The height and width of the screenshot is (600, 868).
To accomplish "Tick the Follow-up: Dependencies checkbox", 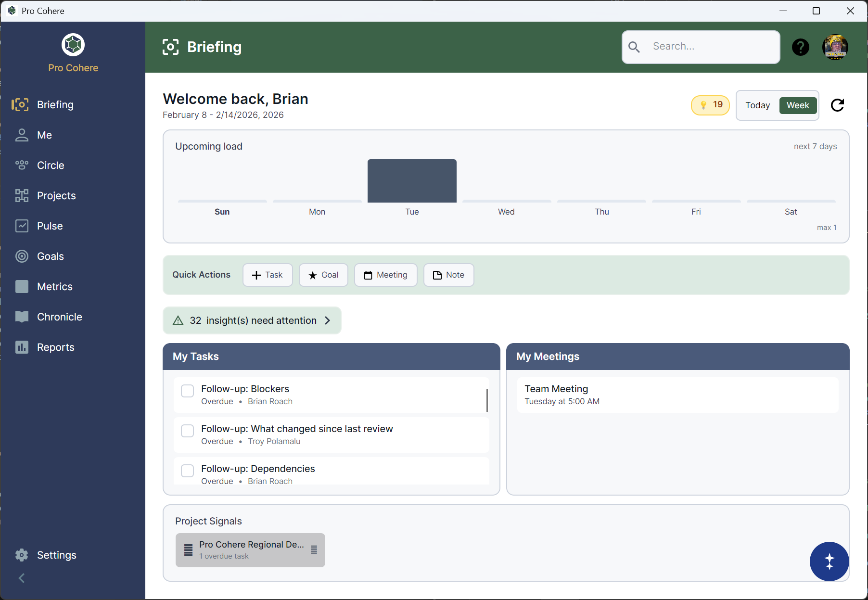I will [187, 471].
